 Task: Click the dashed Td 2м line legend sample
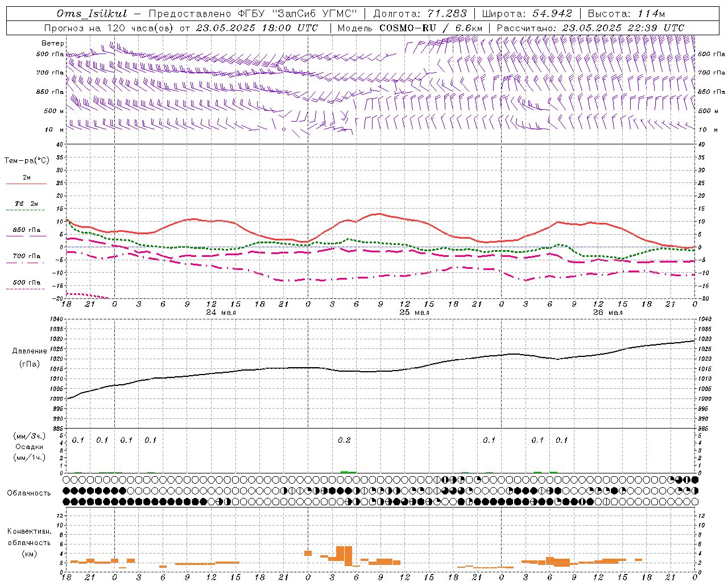(25, 210)
